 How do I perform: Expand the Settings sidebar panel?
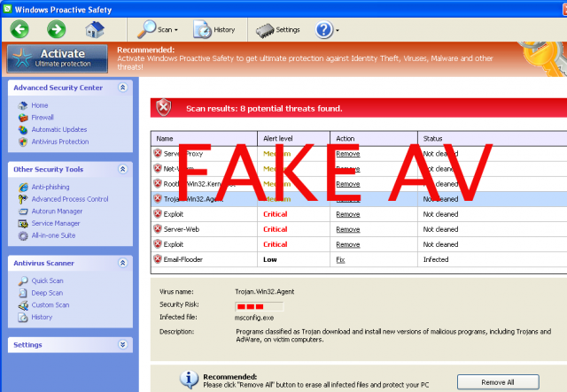click(123, 345)
